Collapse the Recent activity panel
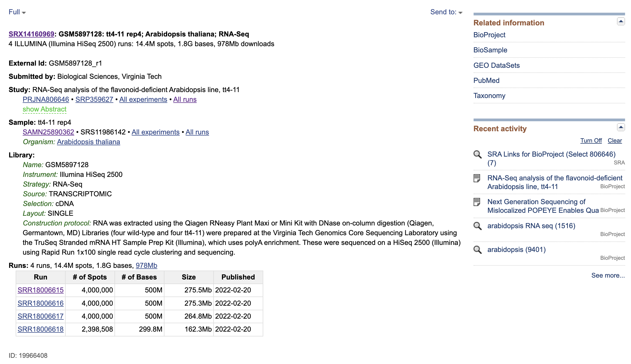Image resolution: width=631 pixels, height=364 pixels. click(621, 127)
